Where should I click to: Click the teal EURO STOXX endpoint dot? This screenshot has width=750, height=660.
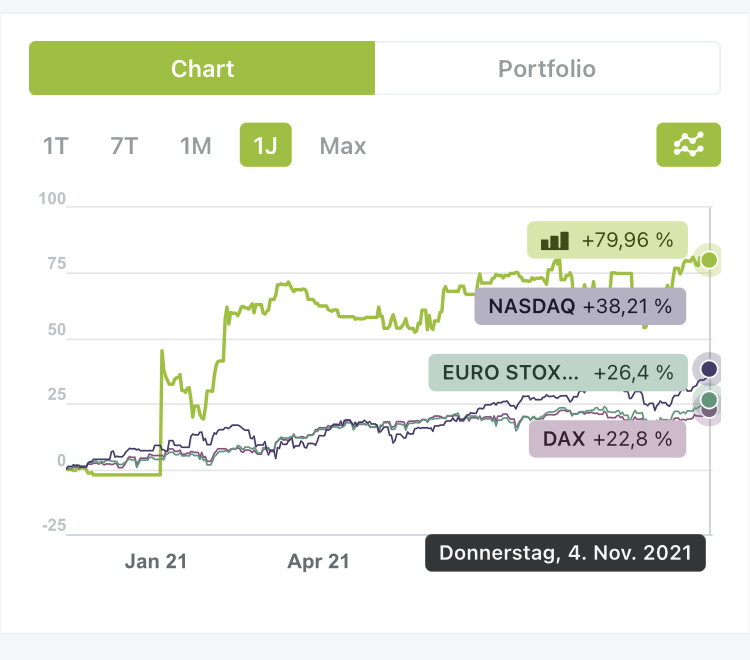[x=709, y=400]
